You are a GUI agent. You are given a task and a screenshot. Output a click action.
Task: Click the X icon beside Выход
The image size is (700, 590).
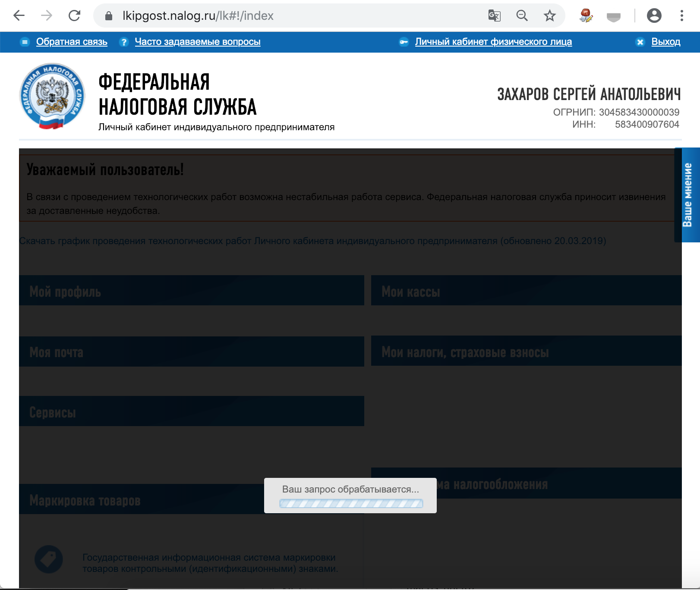click(640, 42)
